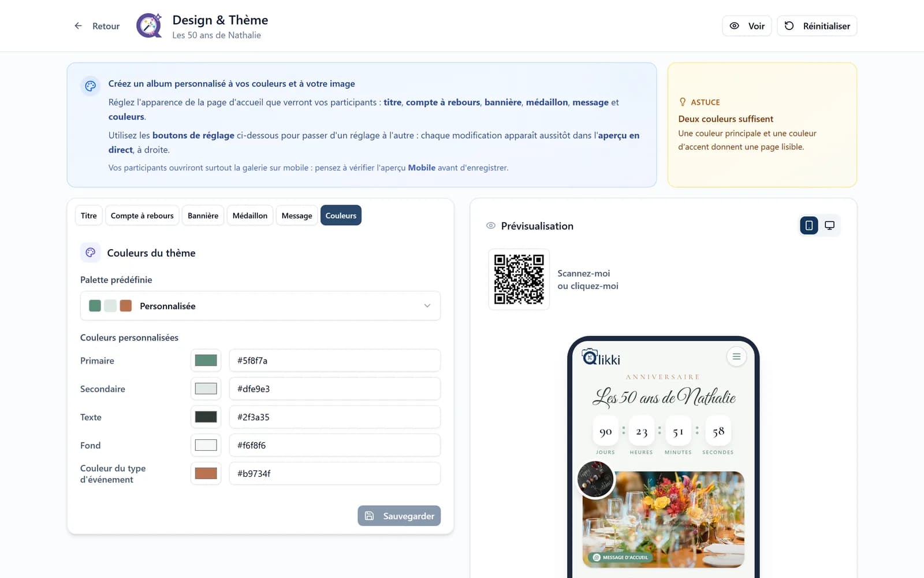Switch to the Bannière tab
Viewport: 924px width, 578px height.
tap(203, 216)
